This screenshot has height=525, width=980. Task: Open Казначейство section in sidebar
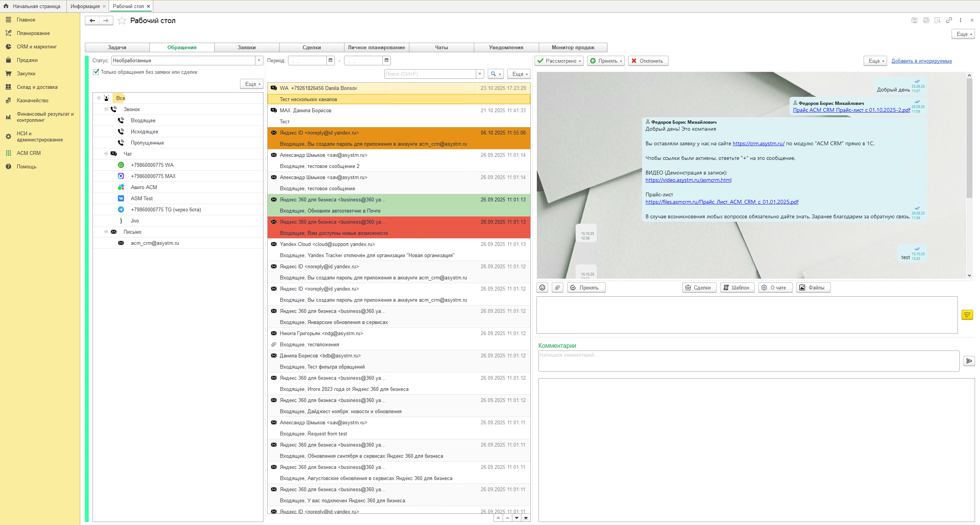click(x=33, y=100)
